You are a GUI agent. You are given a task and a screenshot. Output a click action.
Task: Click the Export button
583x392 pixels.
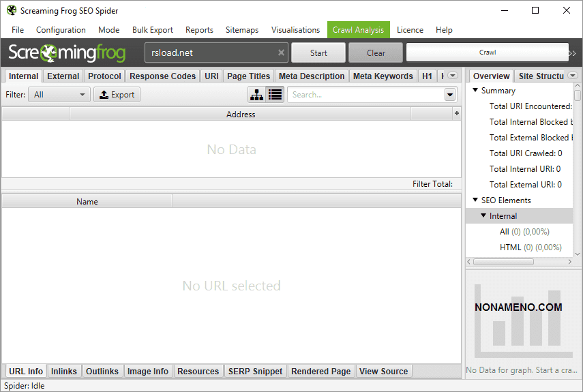pyautogui.click(x=117, y=95)
